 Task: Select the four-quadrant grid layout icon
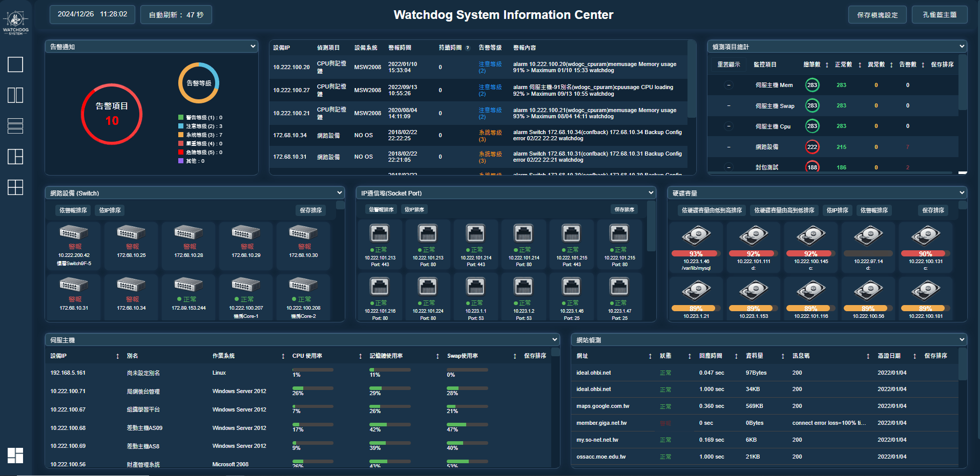[15, 187]
